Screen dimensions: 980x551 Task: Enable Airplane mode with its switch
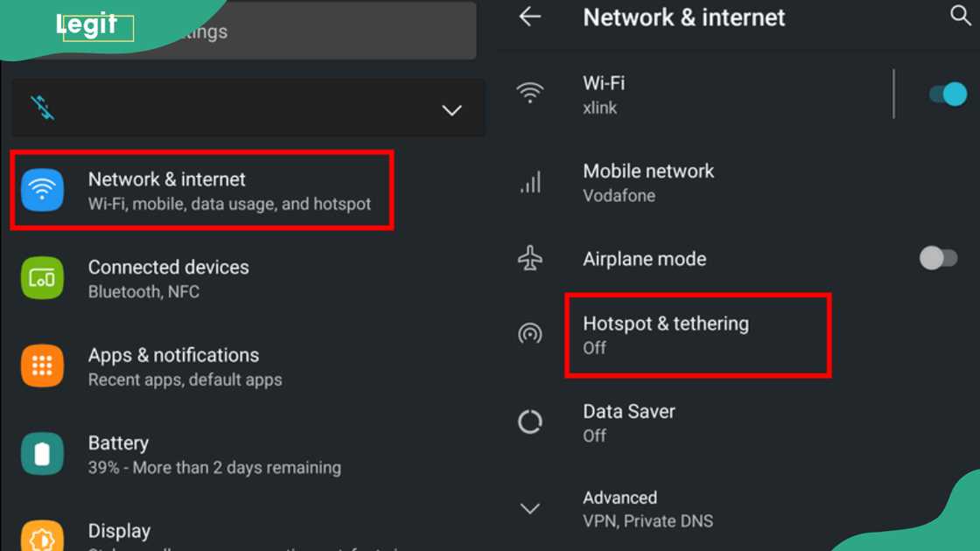coord(937,257)
